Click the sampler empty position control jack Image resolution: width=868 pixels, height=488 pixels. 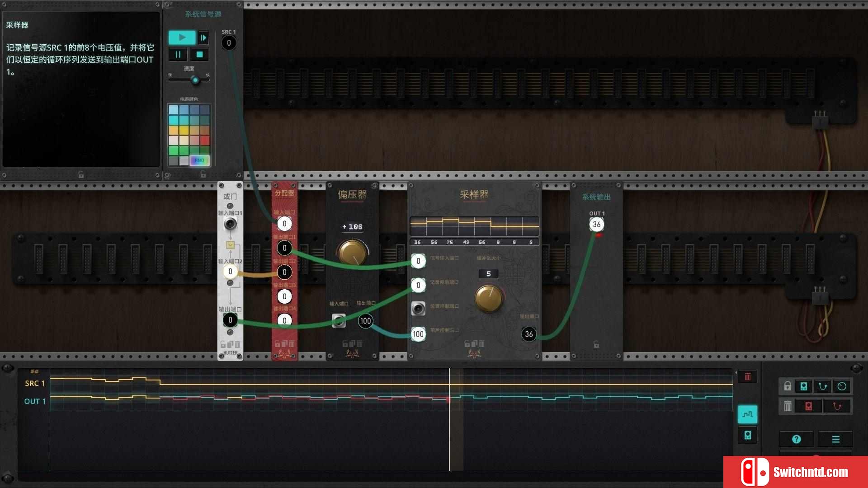click(x=418, y=309)
